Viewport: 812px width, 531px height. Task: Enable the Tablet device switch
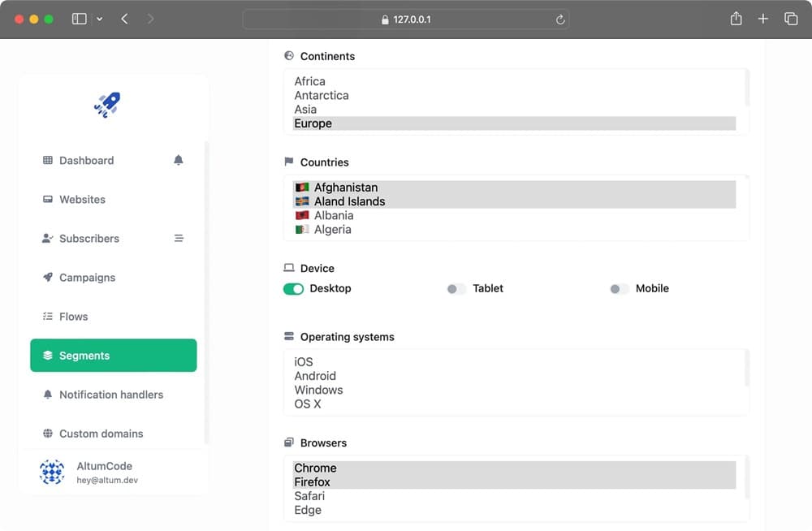(x=456, y=288)
